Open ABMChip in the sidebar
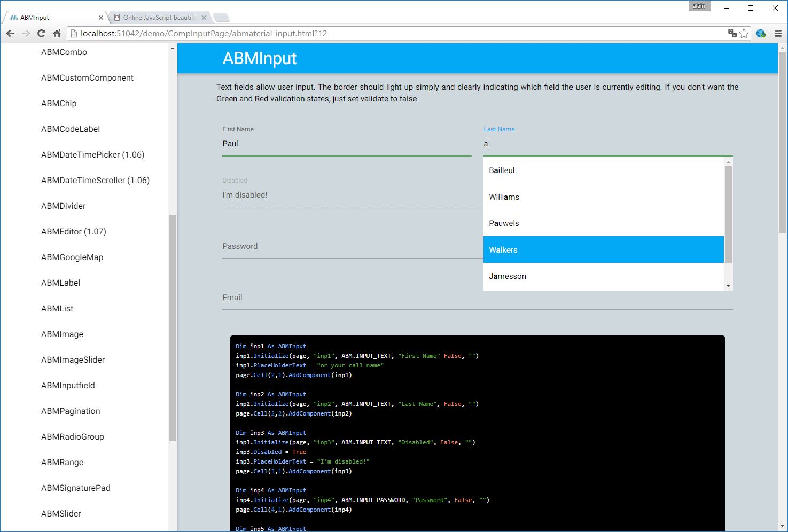 click(x=59, y=104)
